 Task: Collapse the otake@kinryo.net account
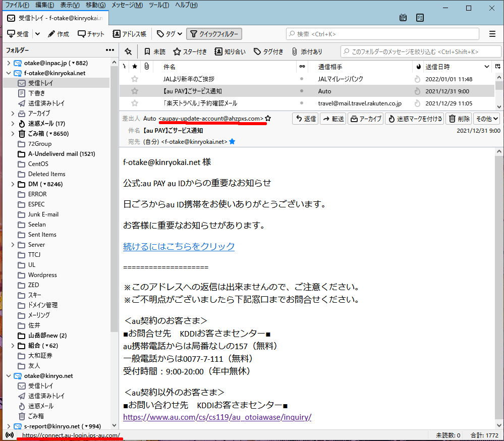[x=9, y=376]
